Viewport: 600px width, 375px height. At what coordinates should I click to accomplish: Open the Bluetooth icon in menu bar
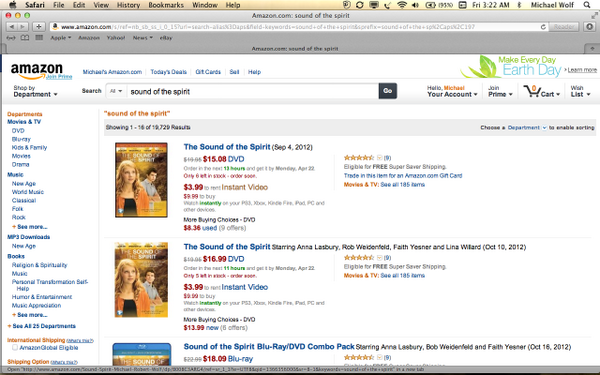[x=519, y=5]
